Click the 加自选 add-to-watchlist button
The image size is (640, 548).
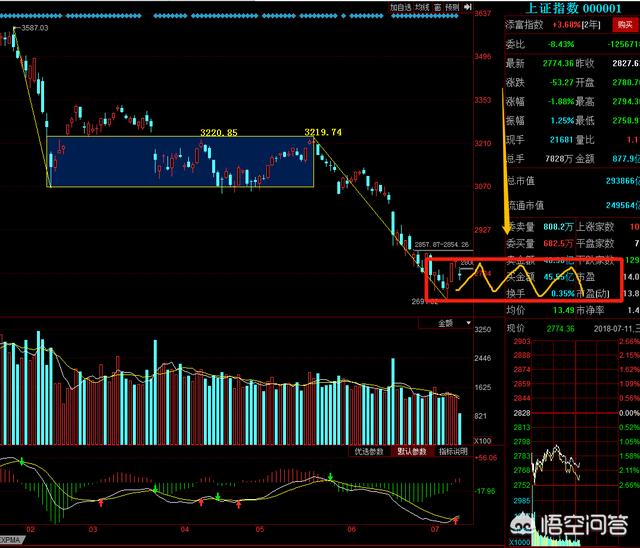(399, 7)
